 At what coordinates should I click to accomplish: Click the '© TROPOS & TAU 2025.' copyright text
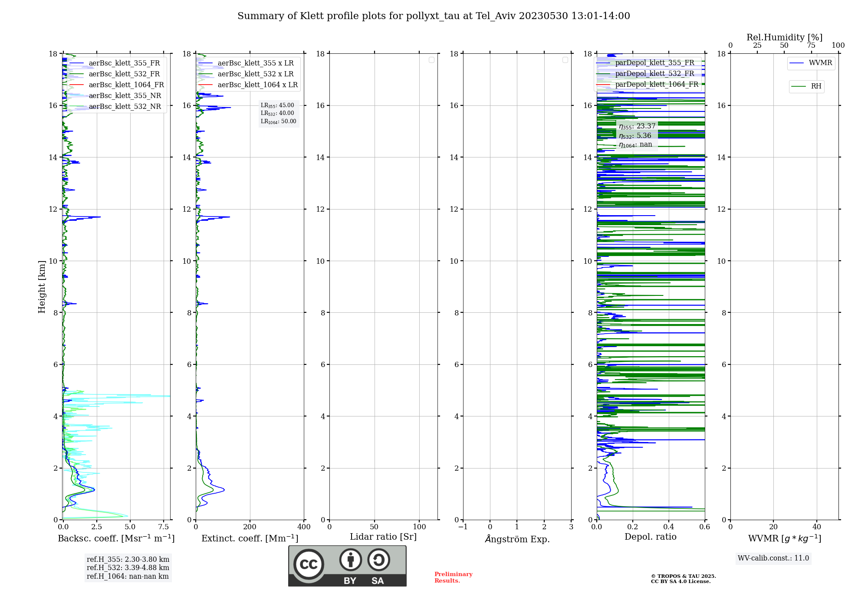[x=684, y=576]
